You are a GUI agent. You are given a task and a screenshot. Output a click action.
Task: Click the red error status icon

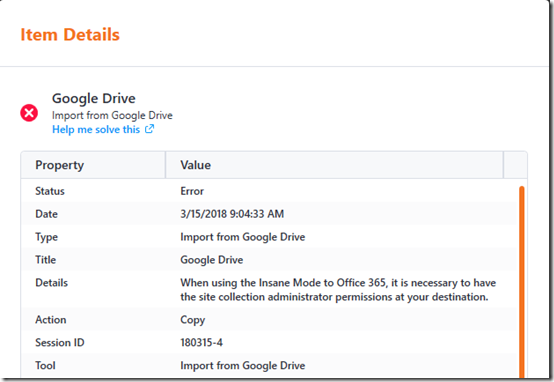click(x=29, y=113)
